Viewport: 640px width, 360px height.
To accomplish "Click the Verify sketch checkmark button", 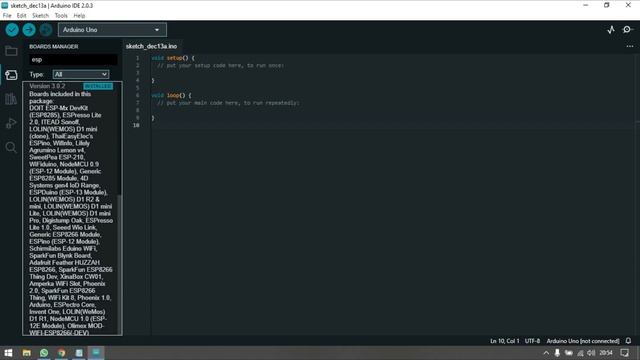I will click(x=12, y=30).
